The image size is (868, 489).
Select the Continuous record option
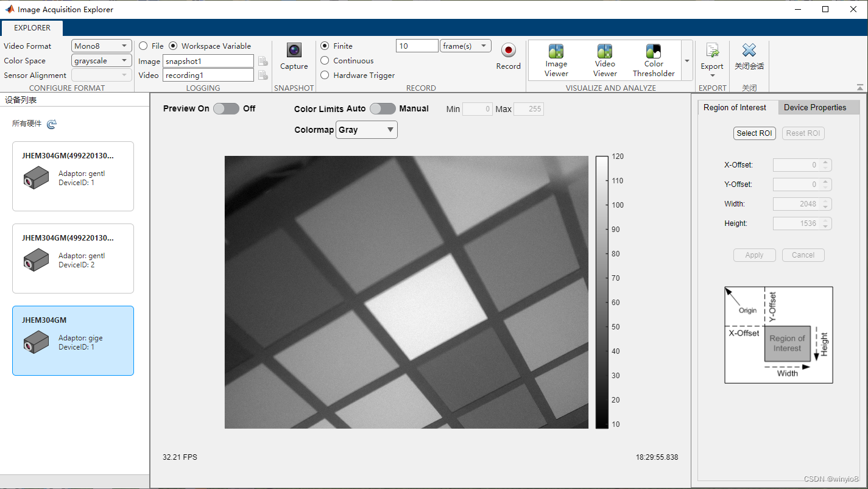tap(325, 60)
